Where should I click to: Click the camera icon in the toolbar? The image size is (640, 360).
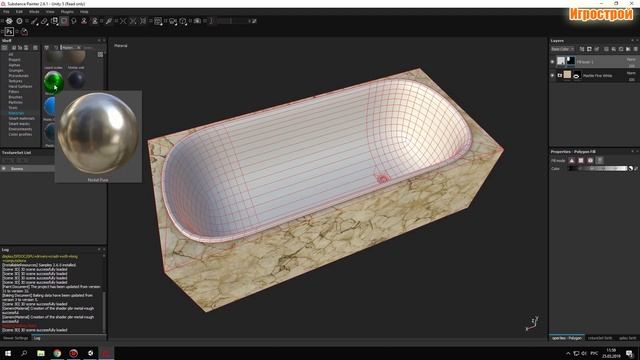tap(198, 21)
